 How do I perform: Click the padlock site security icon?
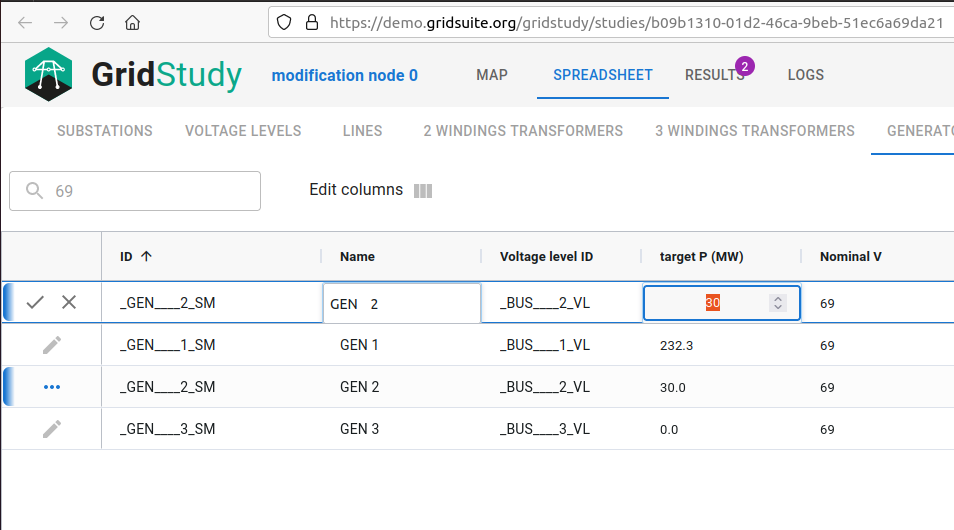[312, 23]
